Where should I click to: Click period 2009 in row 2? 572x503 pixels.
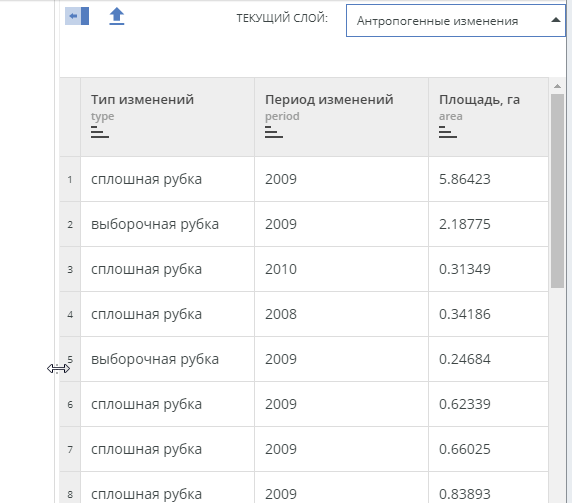click(x=281, y=224)
